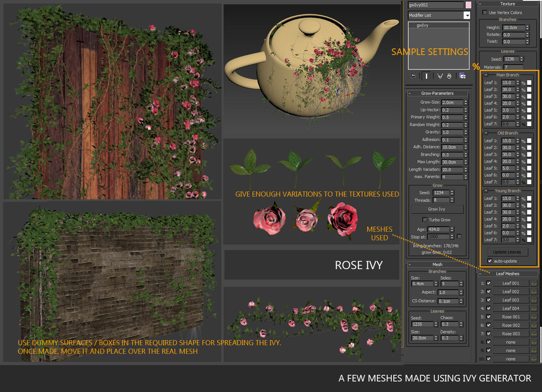Enable the Turbo Grow checkbox
Image resolution: width=542 pixels, height=392 pixels.
tap(425, 220)
